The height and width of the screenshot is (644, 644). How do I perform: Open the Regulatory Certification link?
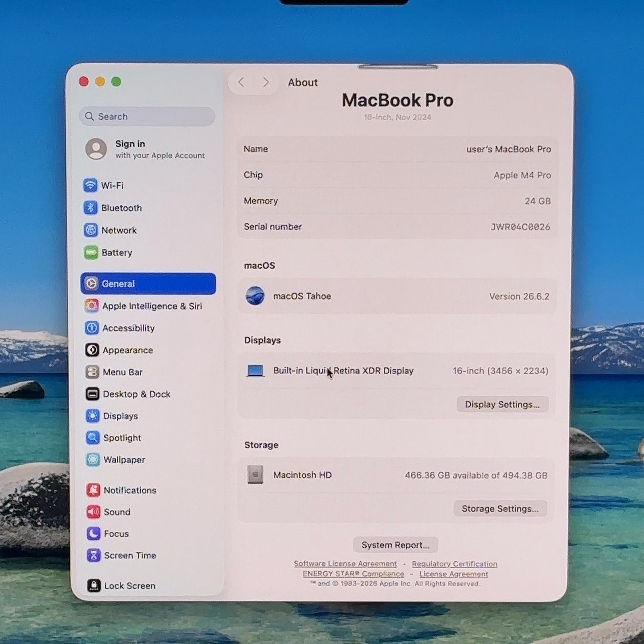455,564
